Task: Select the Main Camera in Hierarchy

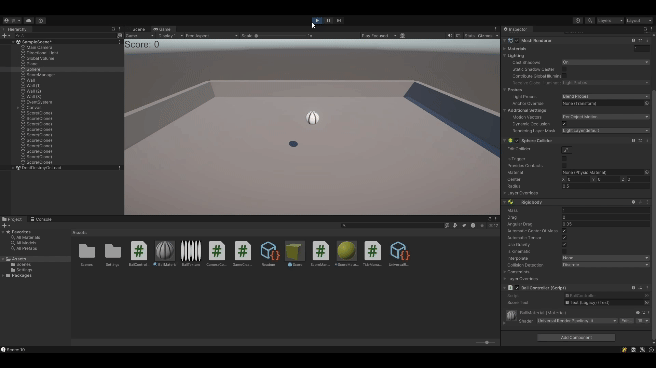Action: coord(39,47)
